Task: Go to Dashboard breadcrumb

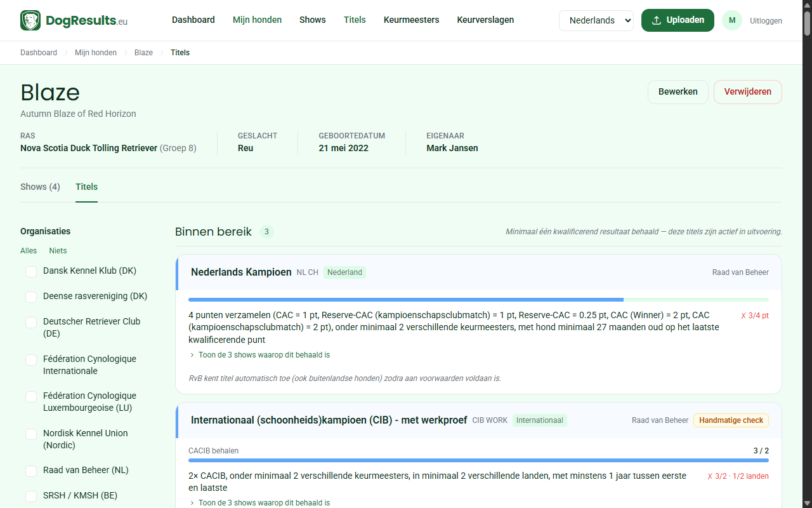Action: [39, 53]
